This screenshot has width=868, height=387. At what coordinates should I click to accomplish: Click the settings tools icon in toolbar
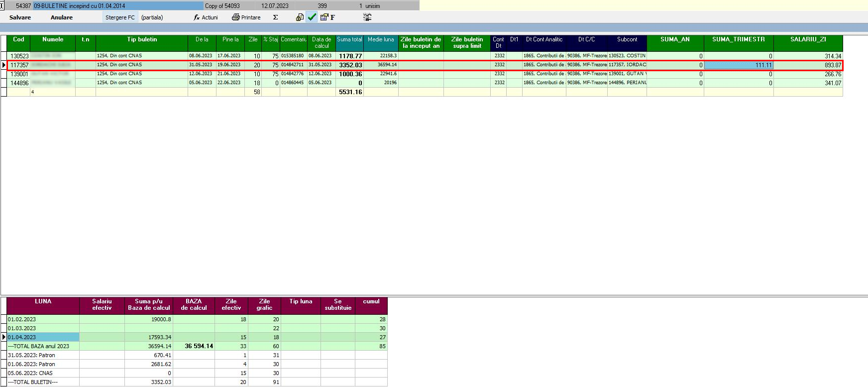click(367, 17)
